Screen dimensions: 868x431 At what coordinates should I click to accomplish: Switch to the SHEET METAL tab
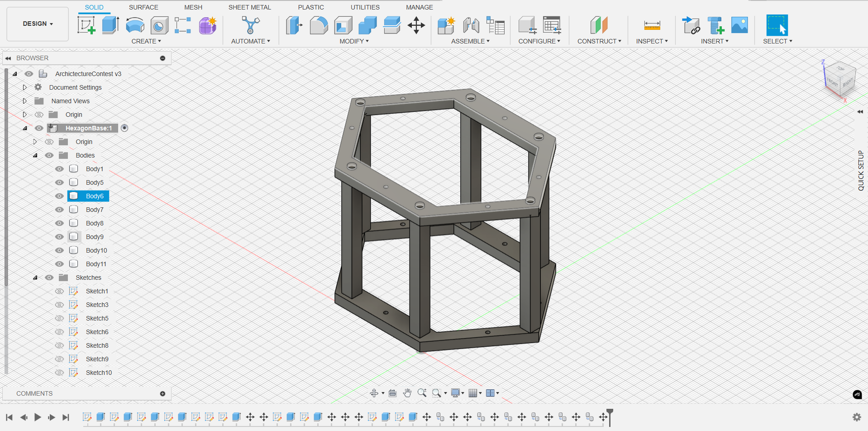pos(250,7)
